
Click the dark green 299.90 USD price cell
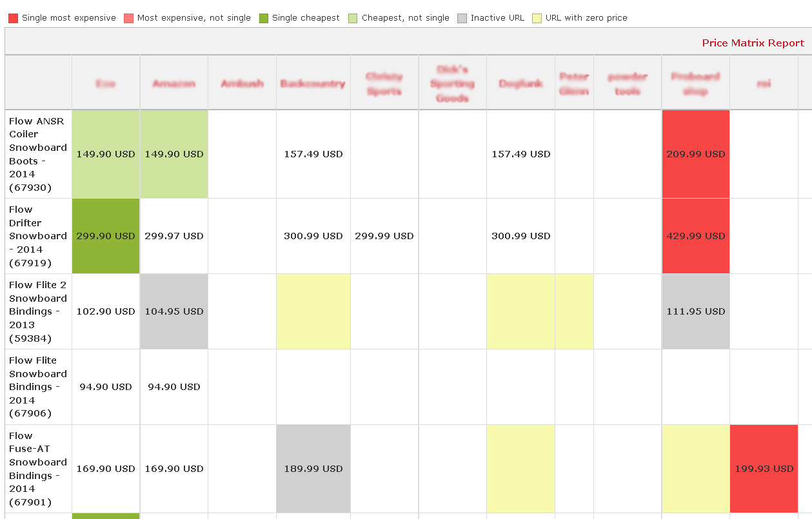pyautogui.click(x=106, y=236)
